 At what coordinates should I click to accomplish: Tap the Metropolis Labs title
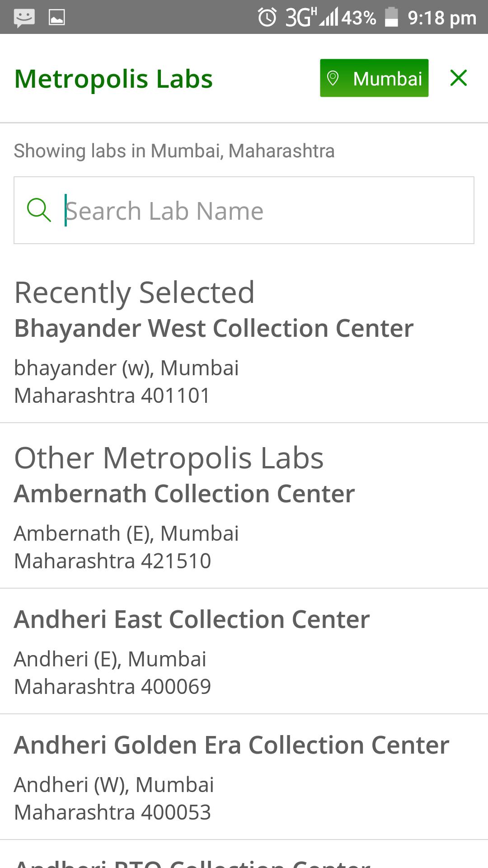click(x=113, y=79)
